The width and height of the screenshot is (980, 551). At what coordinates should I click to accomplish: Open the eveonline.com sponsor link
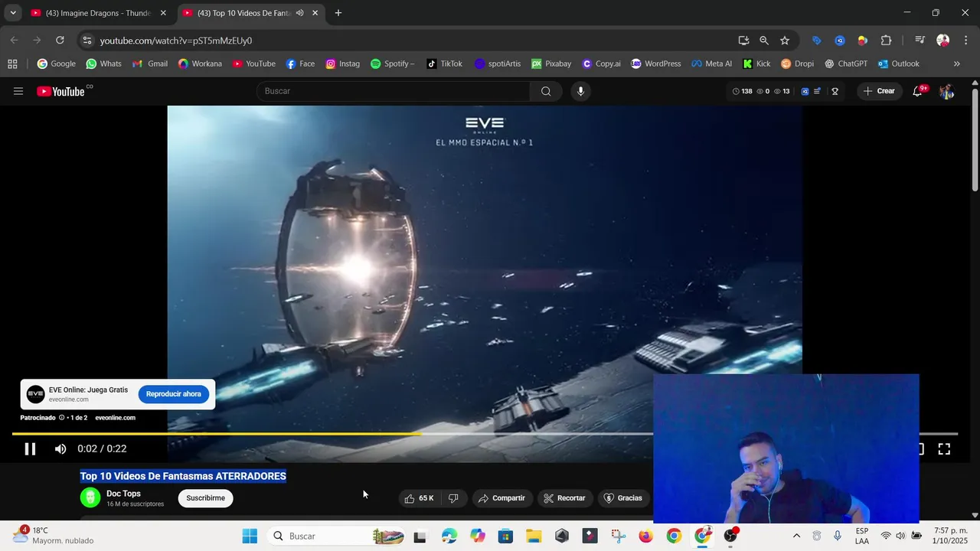point(115,418)
